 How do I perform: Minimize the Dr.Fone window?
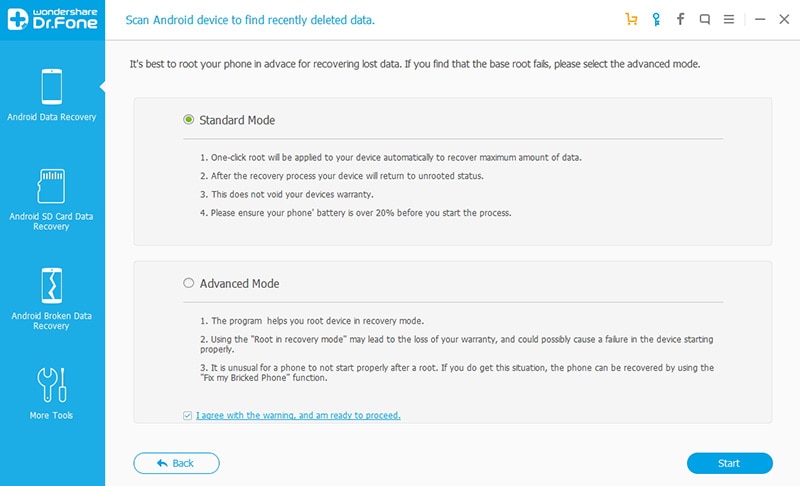pos(759,19)
